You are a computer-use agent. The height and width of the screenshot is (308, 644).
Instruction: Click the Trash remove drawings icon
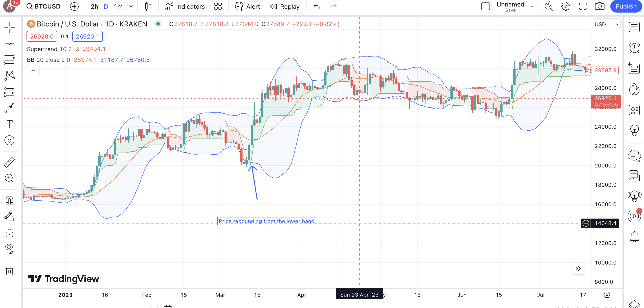click(x=9, y=271)
